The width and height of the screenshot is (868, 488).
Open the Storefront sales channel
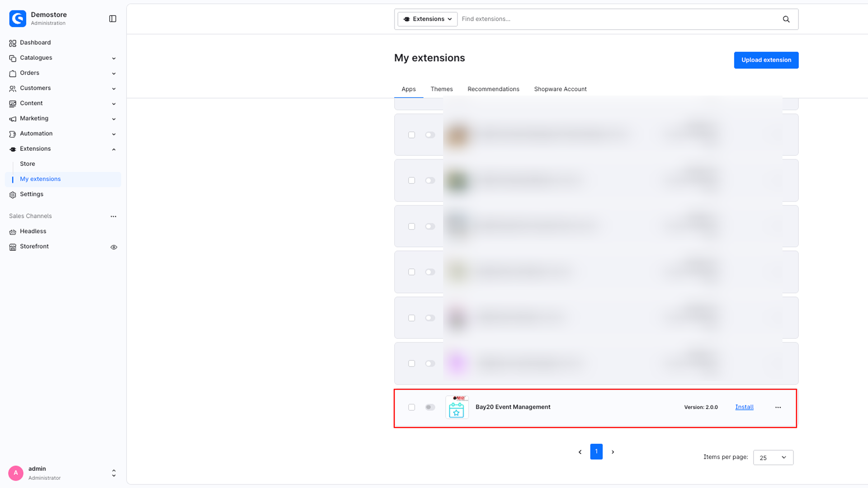tap(34, 247)
